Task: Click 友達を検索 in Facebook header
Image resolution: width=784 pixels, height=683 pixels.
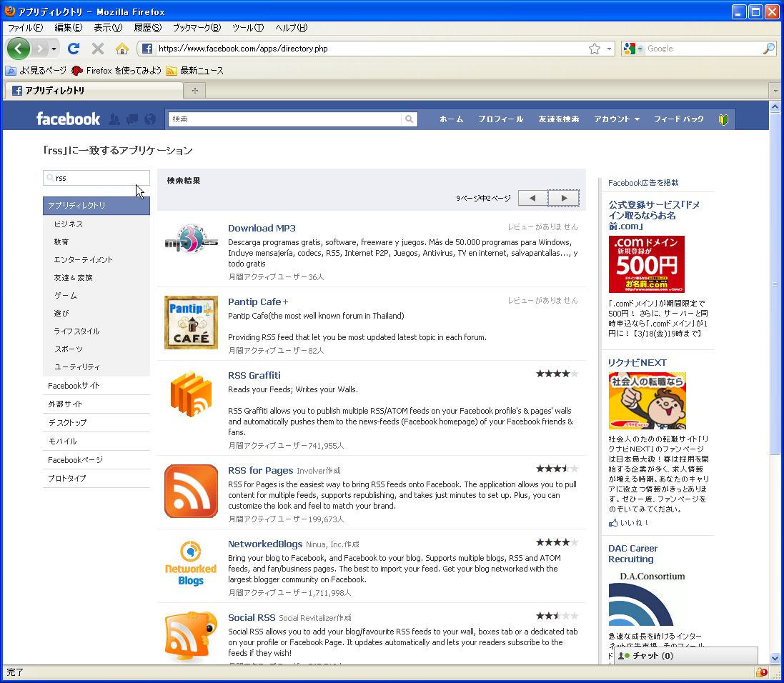Action: [558, 119]
